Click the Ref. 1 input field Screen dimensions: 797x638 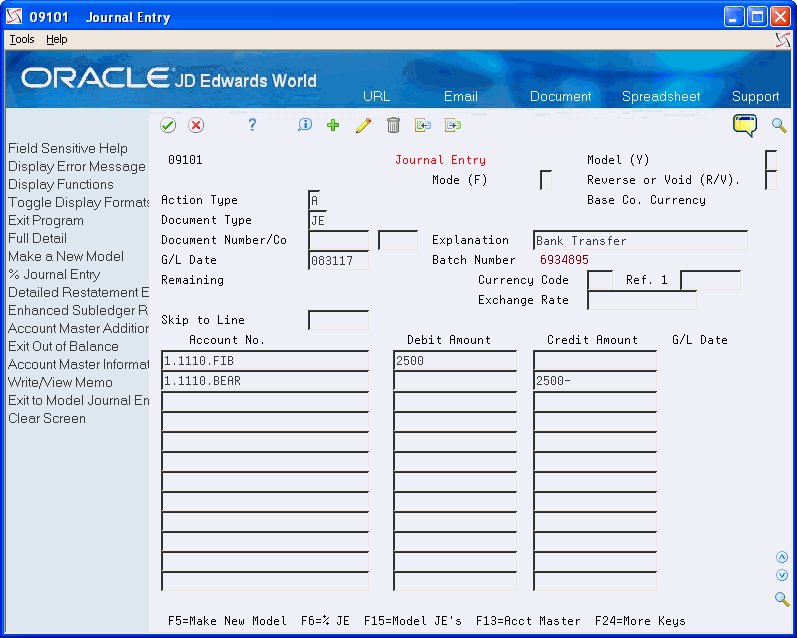point(710,280)
